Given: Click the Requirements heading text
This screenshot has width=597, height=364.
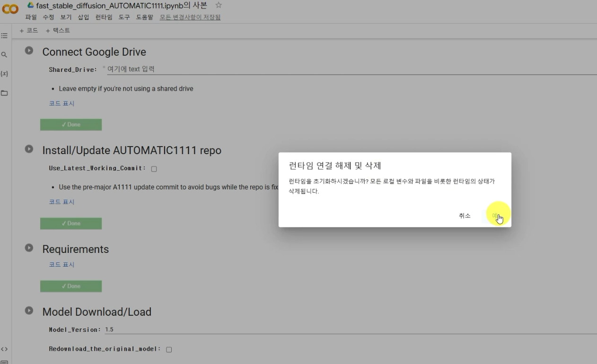Looking at the screenshot, I should (x=76, y=249).
